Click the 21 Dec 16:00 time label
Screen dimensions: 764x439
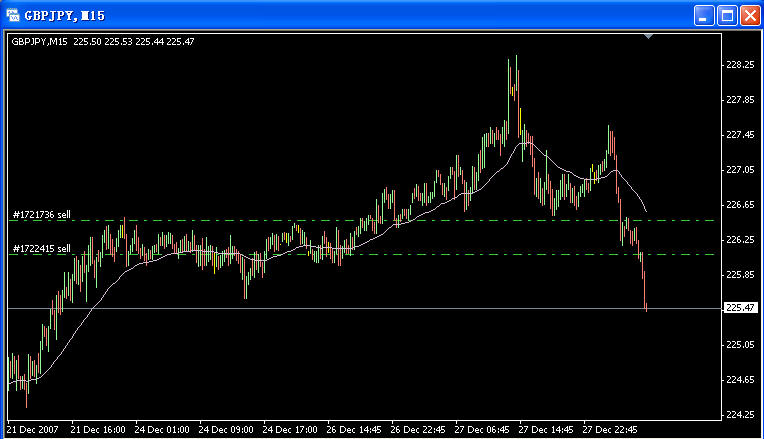click(x=98, y=430)
